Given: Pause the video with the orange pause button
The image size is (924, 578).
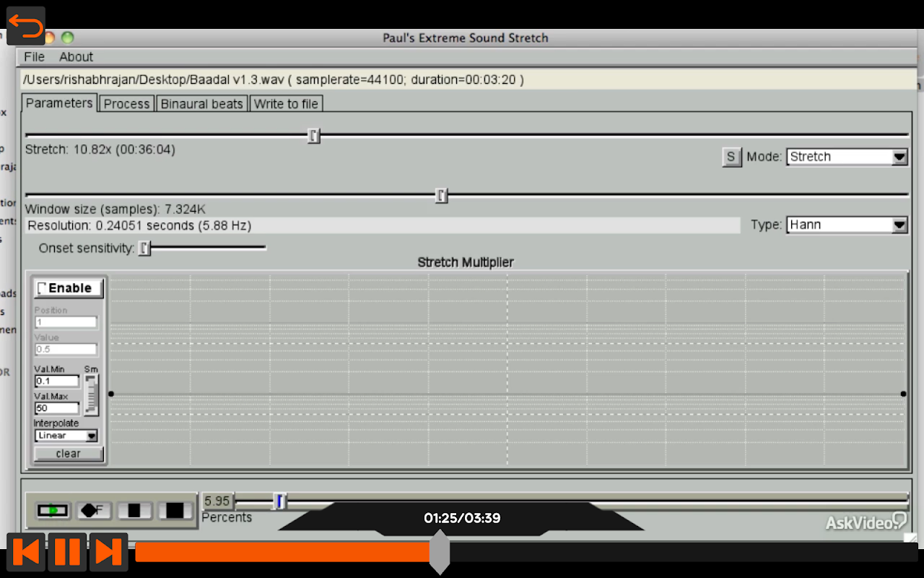Looking at the screenshot, I should click(x=67, y=552).
